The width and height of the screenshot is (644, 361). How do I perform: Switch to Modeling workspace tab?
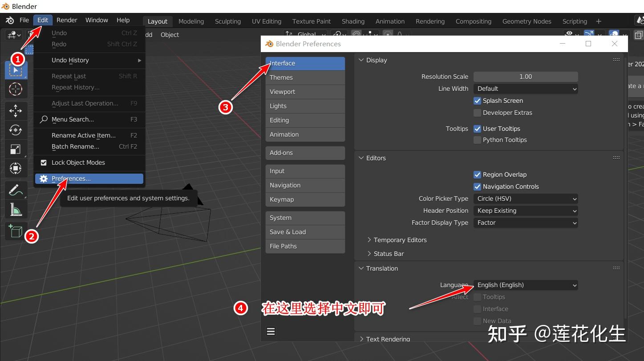click(191, 21)
